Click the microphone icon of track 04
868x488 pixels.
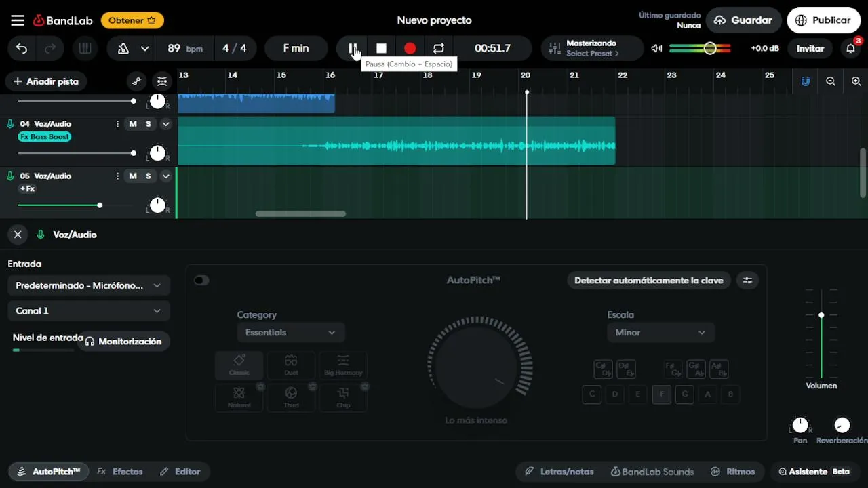point(10,124)
